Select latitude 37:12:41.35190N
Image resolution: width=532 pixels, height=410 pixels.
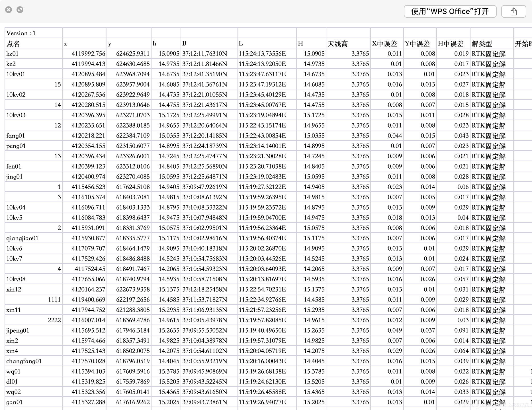coord(209,74)
